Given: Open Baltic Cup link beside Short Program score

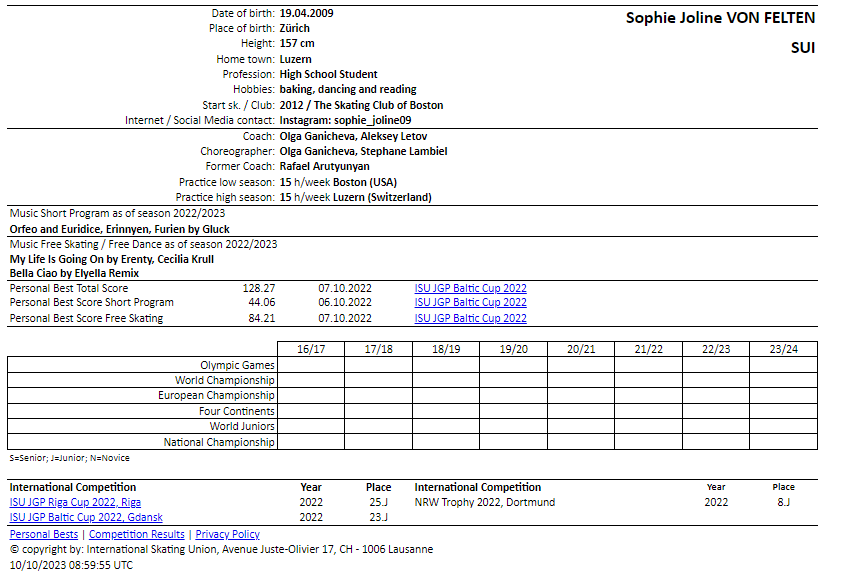Looking at the screenshot, I should (470, 303).
